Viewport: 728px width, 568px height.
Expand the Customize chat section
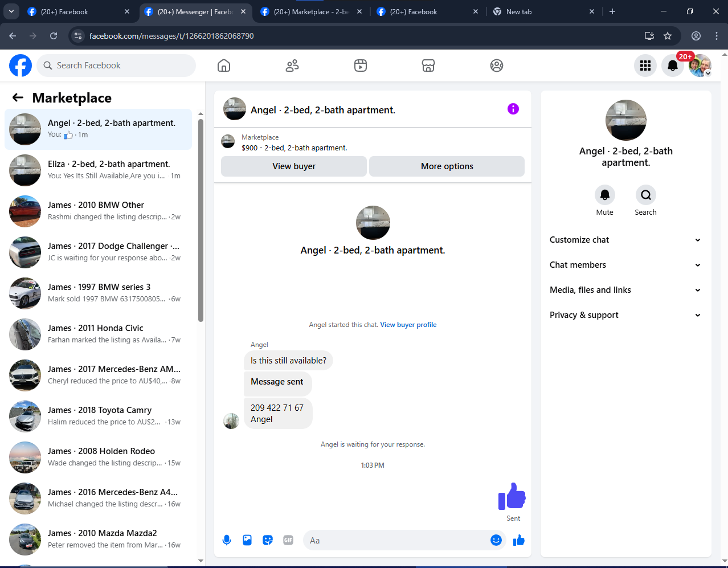pyautogui.click(x=625, y=240)
